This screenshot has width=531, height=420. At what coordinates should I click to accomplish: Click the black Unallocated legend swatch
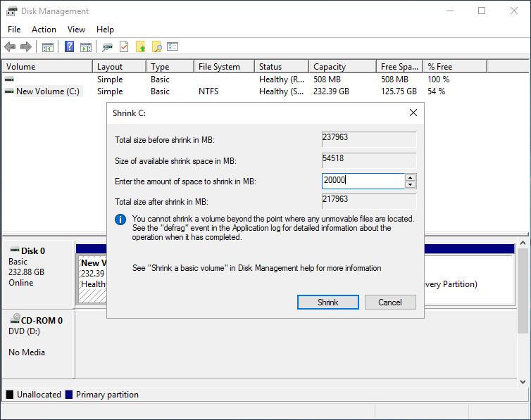(x=10, y=394)
